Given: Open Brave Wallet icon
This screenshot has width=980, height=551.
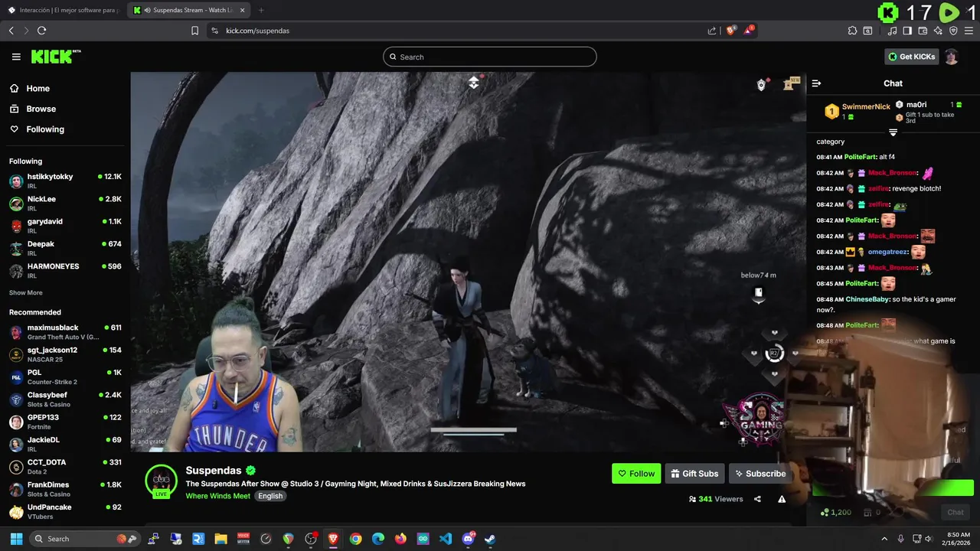Looking at the screenshot, I should point(923,31).
